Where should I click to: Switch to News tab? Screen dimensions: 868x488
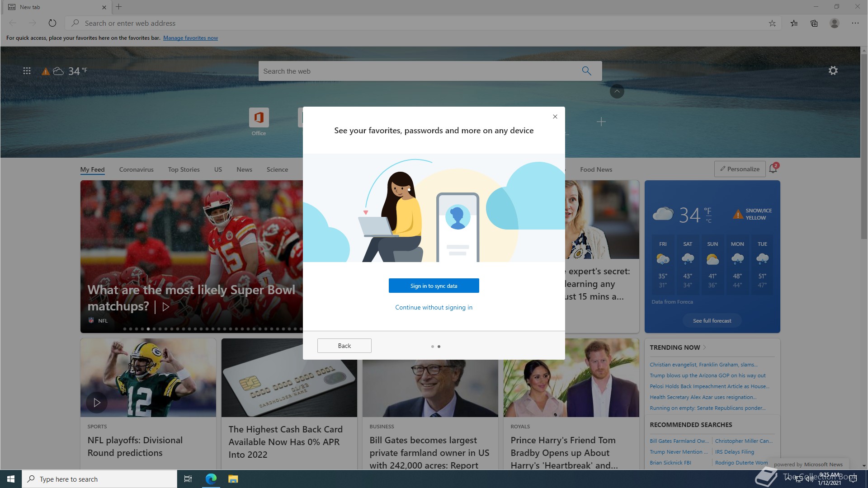244,169
